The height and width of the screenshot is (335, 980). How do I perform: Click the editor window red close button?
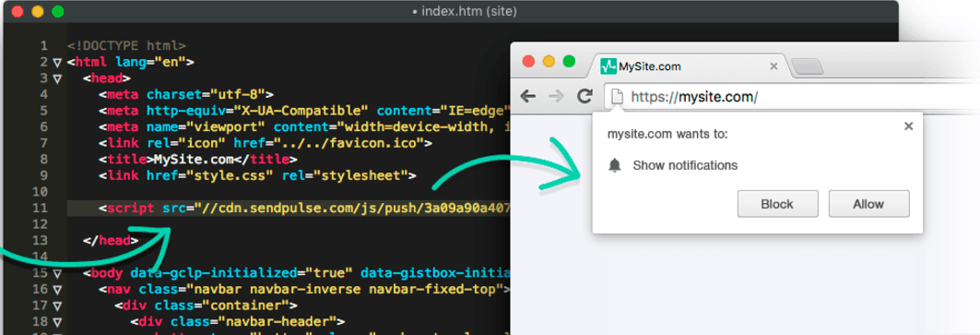pyautogui.click(x=18, y=11)
